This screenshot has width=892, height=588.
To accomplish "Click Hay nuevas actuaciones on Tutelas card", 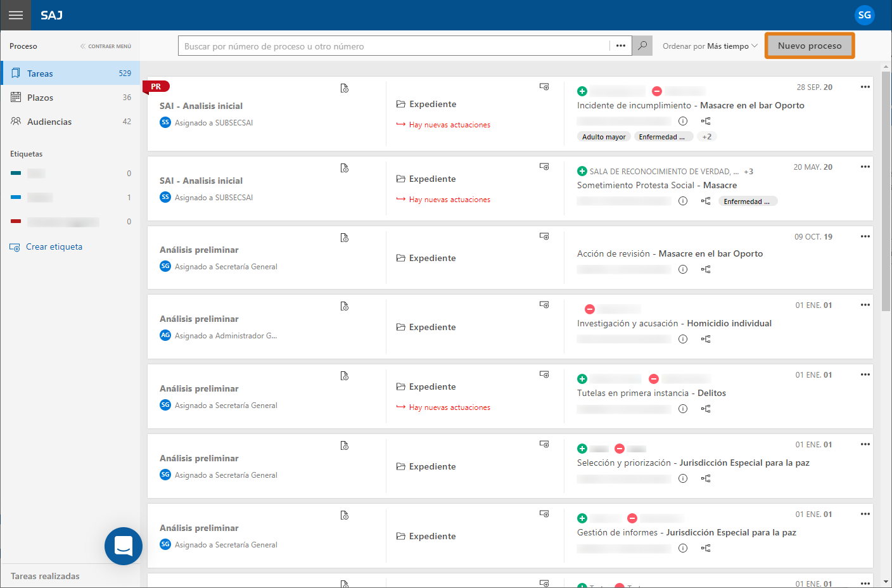I will [443, 407].
